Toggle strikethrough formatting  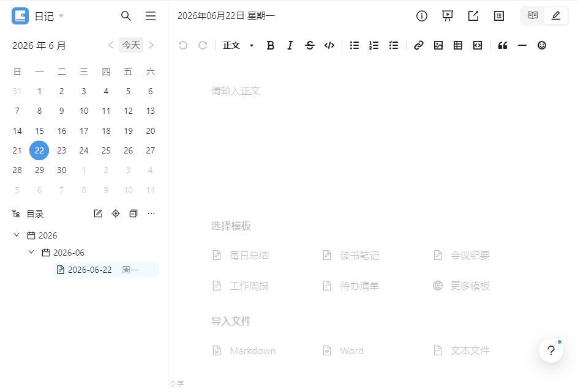pyautogui.click(x=310, y=45)
